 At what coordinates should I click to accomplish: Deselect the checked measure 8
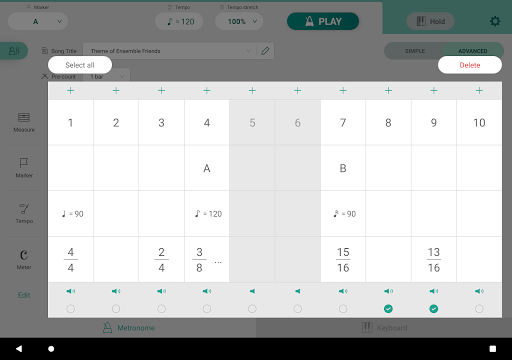(388, 309)
